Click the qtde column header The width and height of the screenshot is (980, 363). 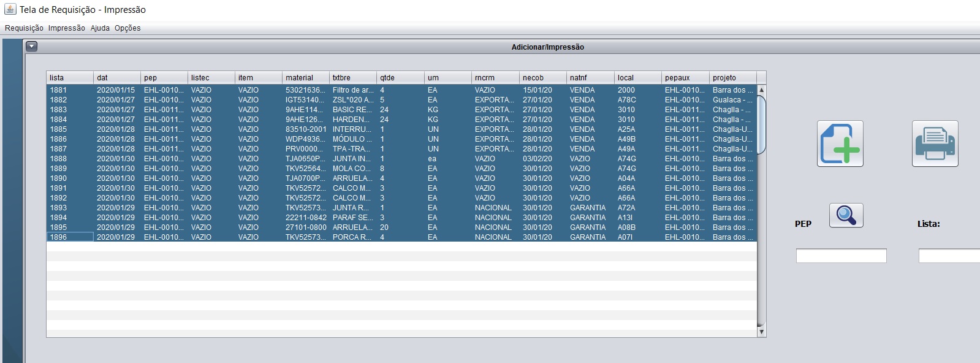click(x=401, y=78)
